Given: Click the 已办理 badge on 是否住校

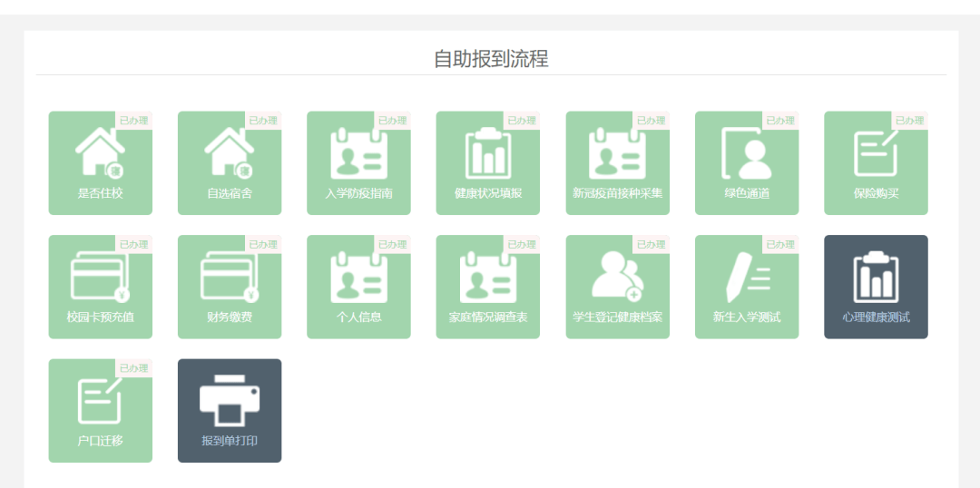Looking at the screenshot, I should pos(133,121).
